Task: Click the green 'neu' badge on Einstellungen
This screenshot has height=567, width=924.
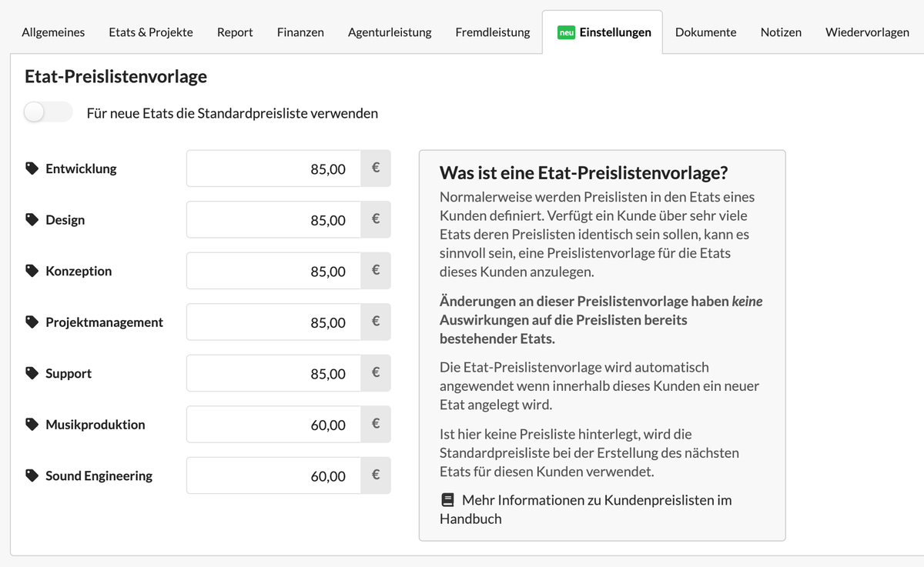Action: 567,32
